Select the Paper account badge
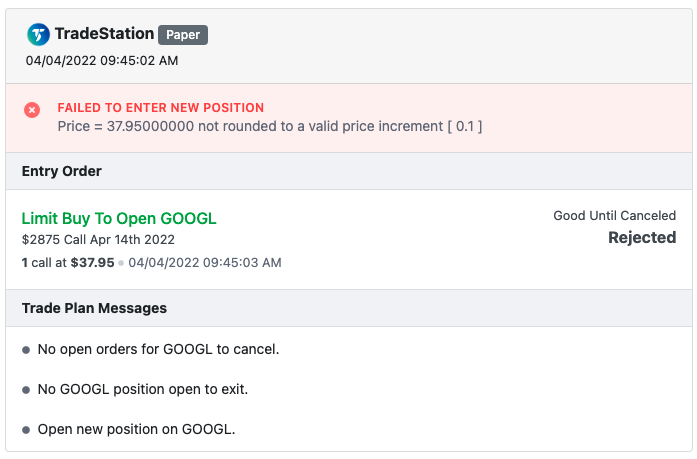 183,35
